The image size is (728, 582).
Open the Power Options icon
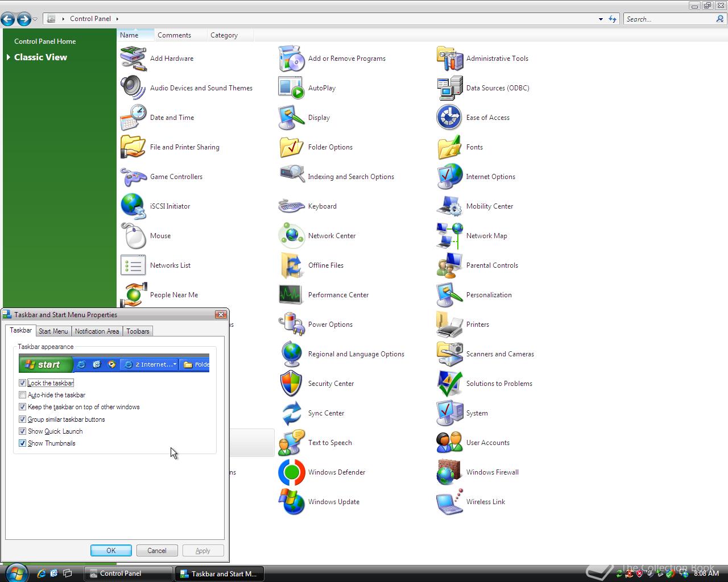click(292, 325)
